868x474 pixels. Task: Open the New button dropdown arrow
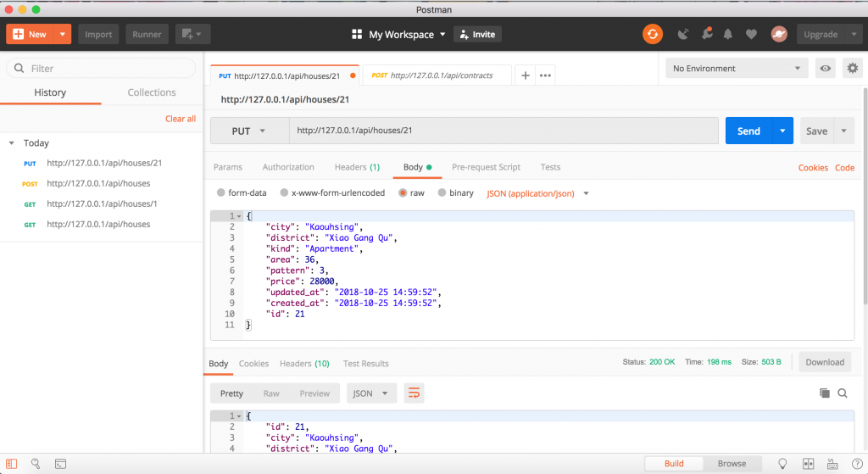coord(63,34)
